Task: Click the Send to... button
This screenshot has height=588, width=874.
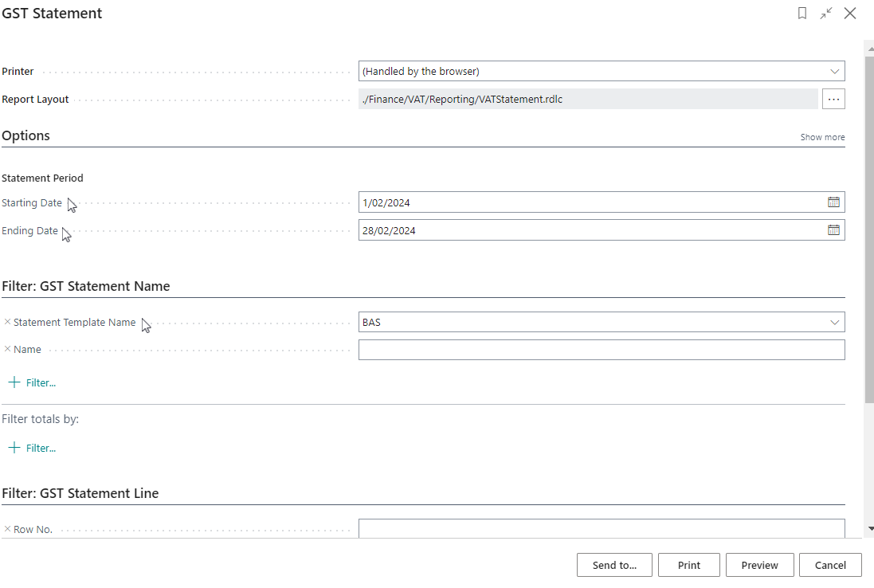Action: (x=614, y=565)
